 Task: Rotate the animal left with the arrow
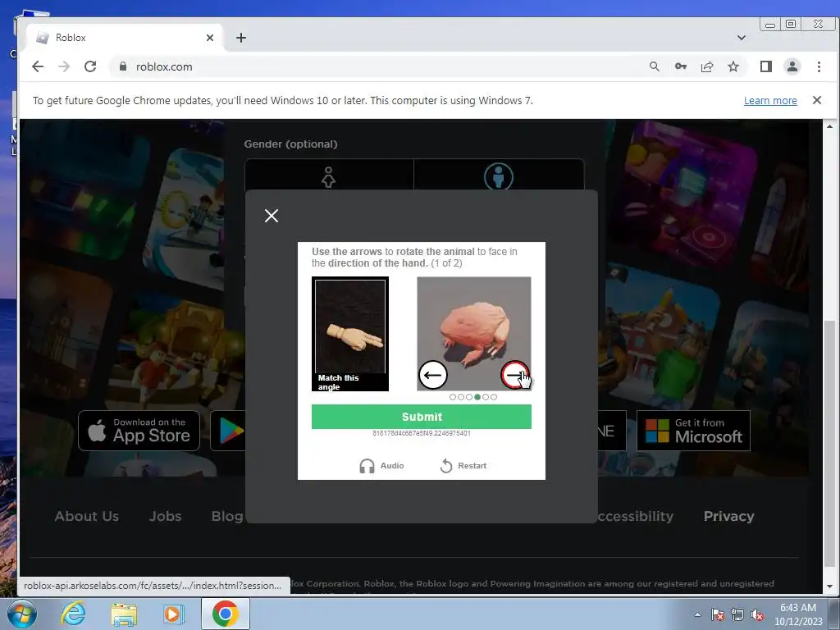(x=432, y=375)
